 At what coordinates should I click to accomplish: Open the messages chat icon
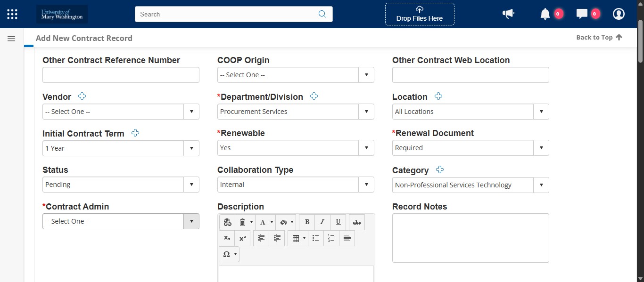point(583,14)
